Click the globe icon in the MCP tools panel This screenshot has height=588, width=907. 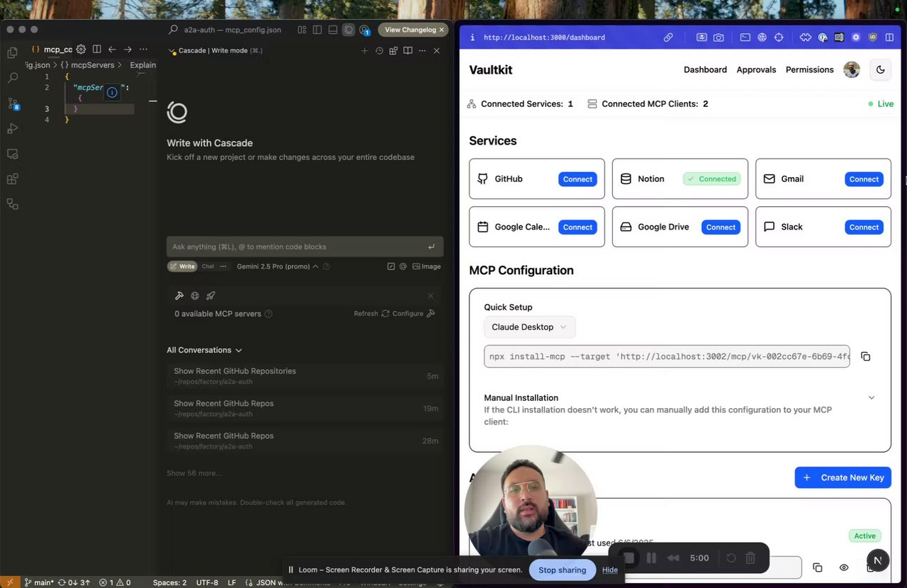(x=195, y=295)
